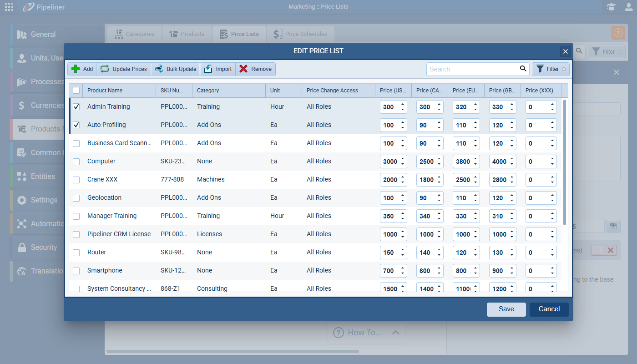Cancel editing the price list

(x=549, y=309)
